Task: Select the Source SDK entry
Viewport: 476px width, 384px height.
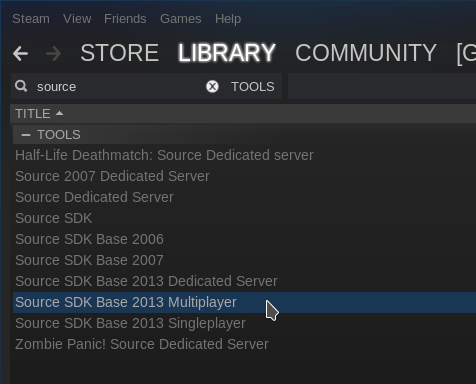Action: [x=244, y=218]
